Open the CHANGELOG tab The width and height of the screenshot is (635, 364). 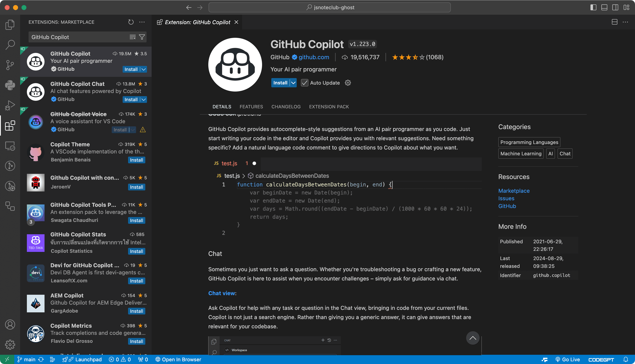[x=286, y=106]
